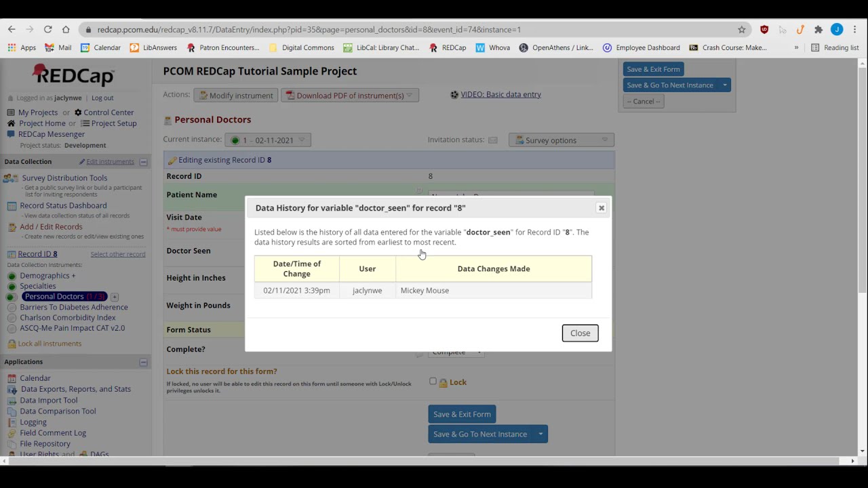Viewport: 868px width, 488px height.
Task: Open the Specialties instrument
Action: click(38, 286)
